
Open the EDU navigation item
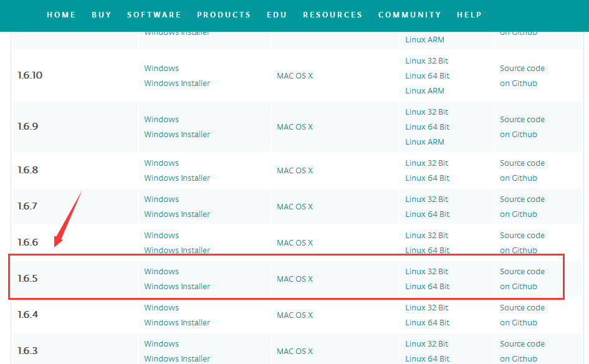[277, 15]
